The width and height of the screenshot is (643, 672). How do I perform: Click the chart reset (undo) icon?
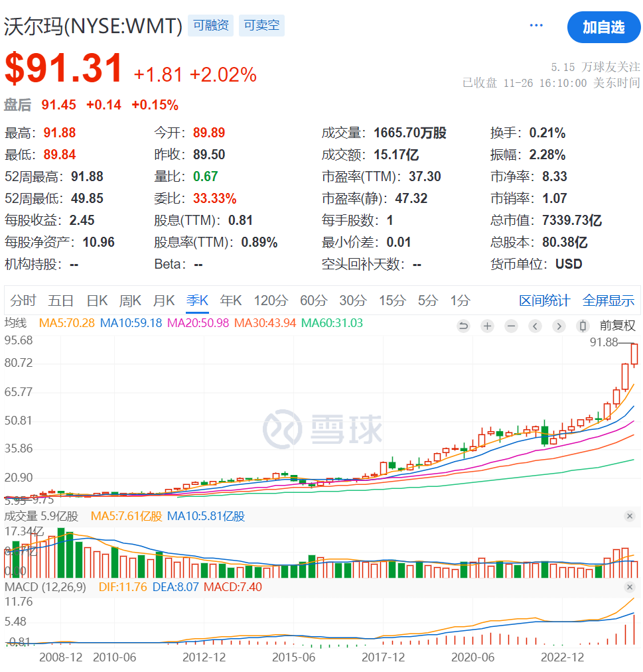[x=463, y=326]
